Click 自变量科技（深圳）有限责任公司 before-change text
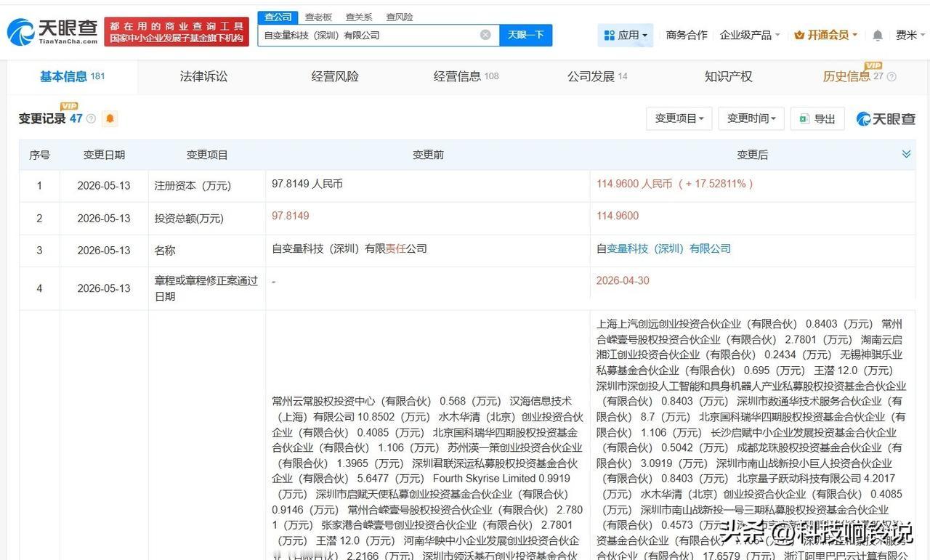The width and height of the screenshot is (930, 560). pos(349,248)
